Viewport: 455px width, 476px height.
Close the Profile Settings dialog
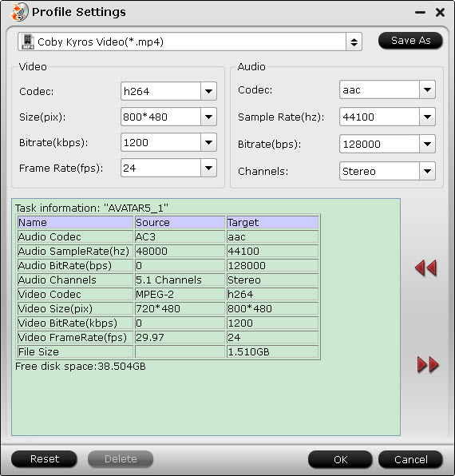(x=440, y=12)
